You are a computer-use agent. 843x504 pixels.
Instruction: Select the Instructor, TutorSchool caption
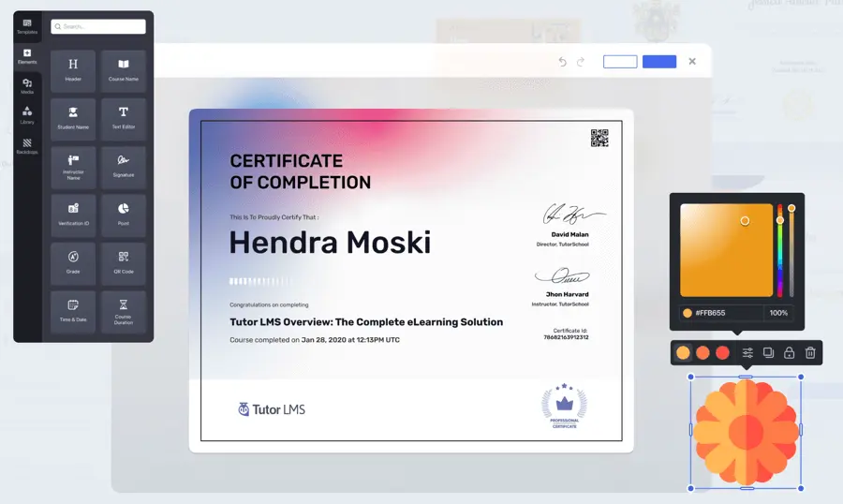pos(560,304)
